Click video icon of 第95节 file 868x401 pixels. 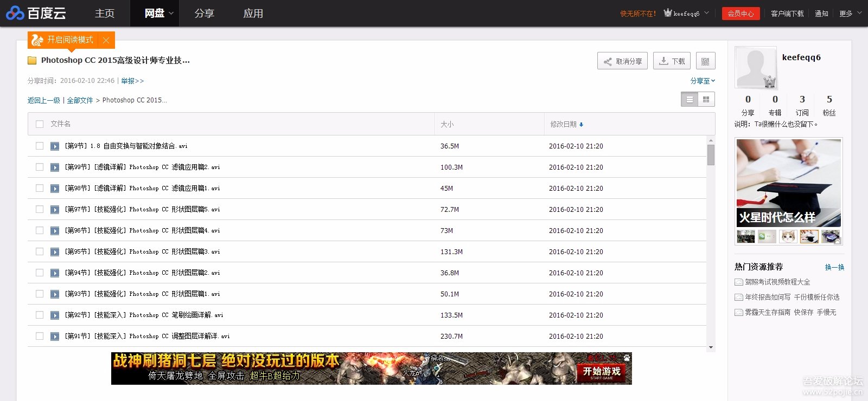(x=55, y=252)
